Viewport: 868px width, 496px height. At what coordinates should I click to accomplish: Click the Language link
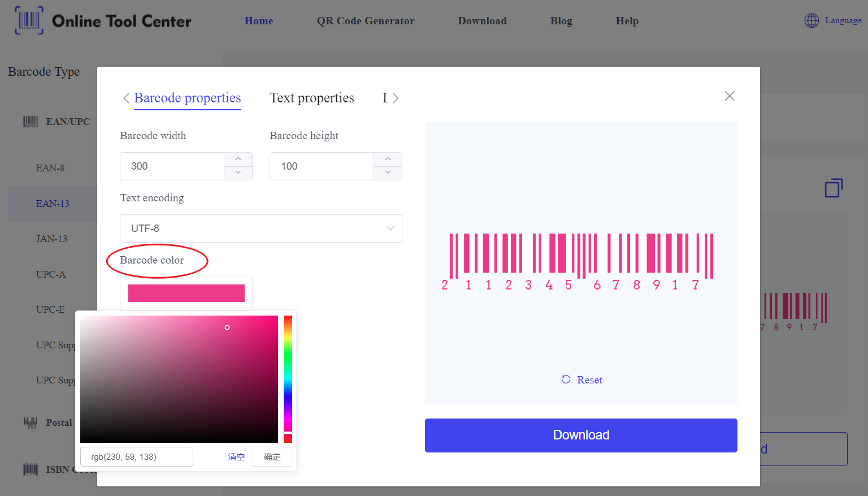tap(843, 20)
